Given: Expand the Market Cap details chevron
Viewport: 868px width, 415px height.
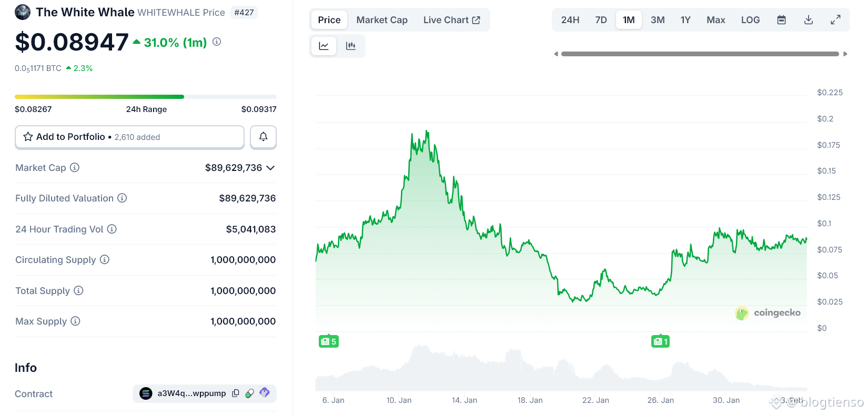Looking at the screenshot, I should [270, 168].
